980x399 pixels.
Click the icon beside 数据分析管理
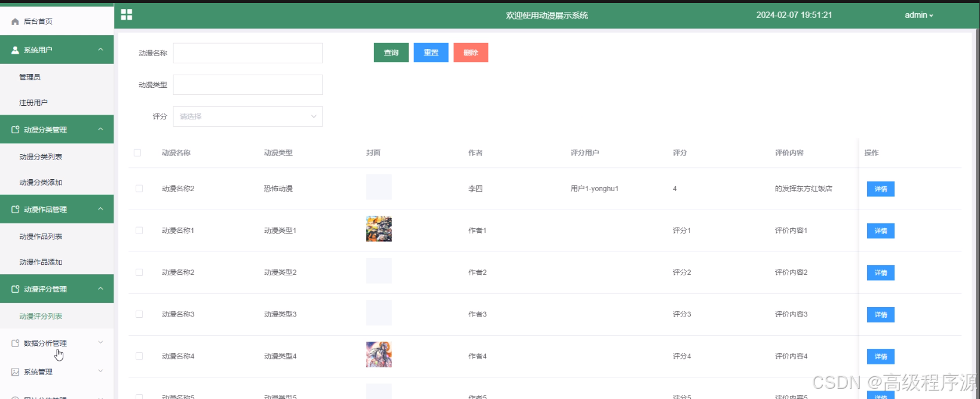pos(15,343)
